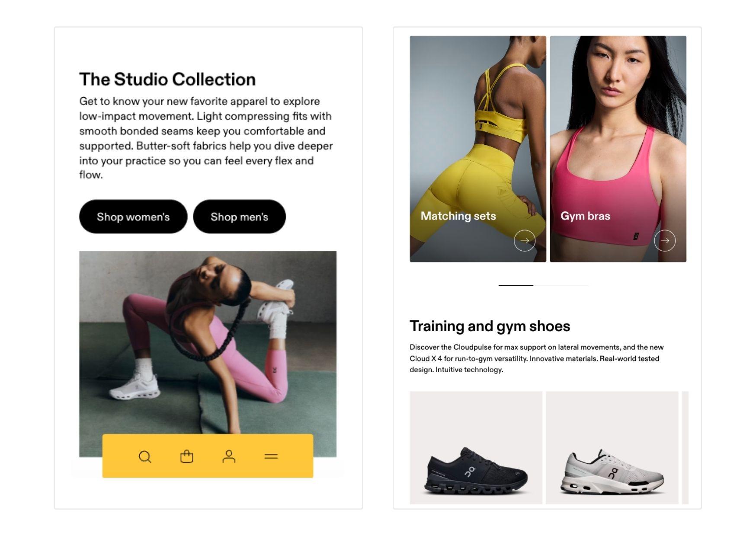Click the arrow on Matching sets card

coord(525,240)
